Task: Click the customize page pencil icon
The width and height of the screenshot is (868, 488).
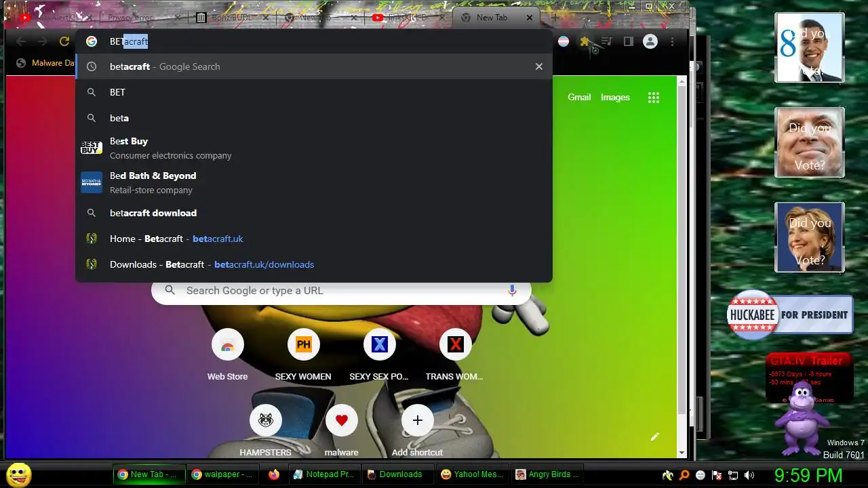Action: [x=654, y=436]
